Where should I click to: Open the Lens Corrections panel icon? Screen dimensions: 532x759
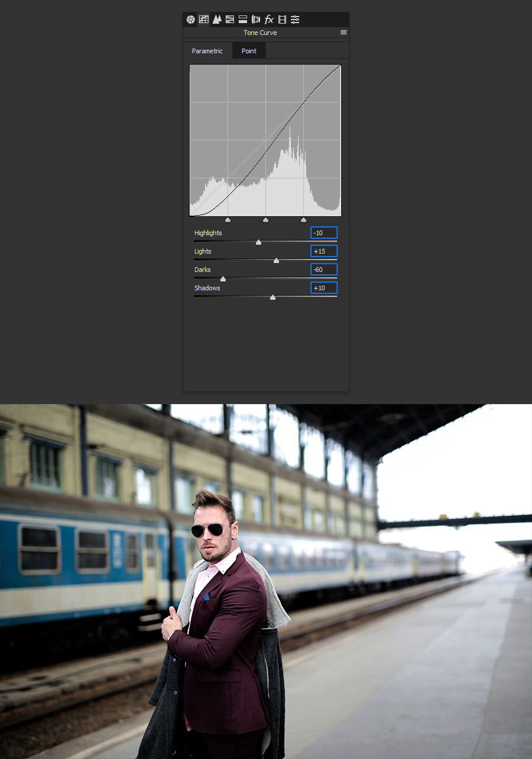click(256, 20)
